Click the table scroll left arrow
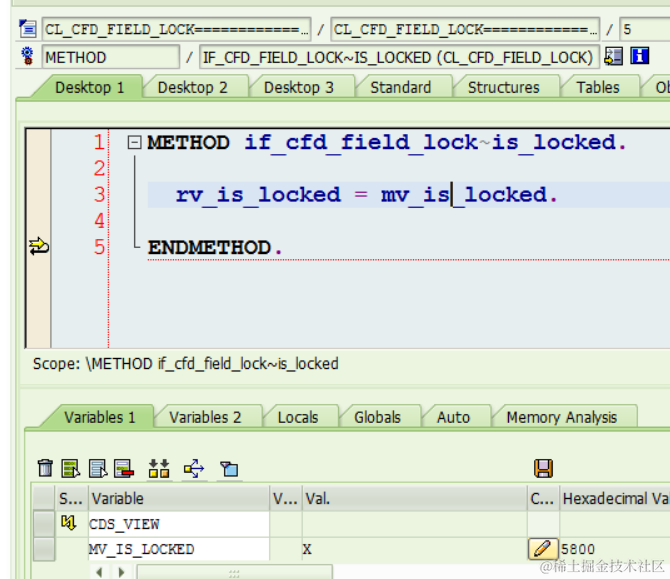 coord(100,572)
